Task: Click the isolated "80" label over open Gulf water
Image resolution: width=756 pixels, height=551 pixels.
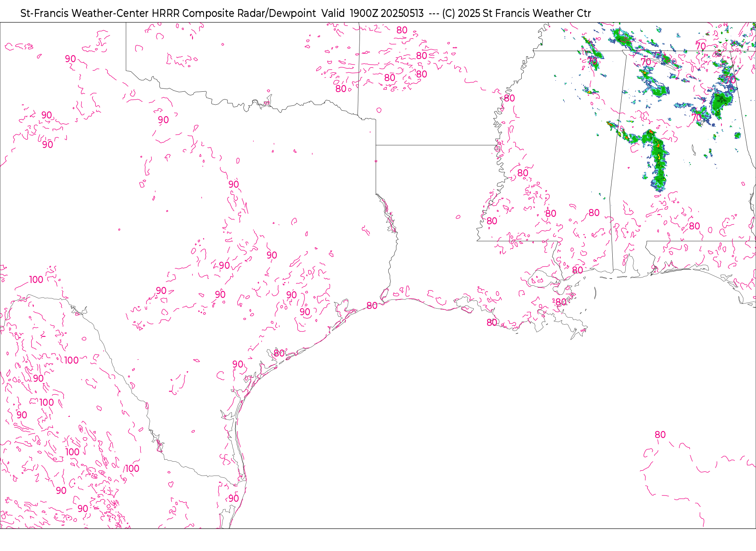Action: tap(660, 435)
